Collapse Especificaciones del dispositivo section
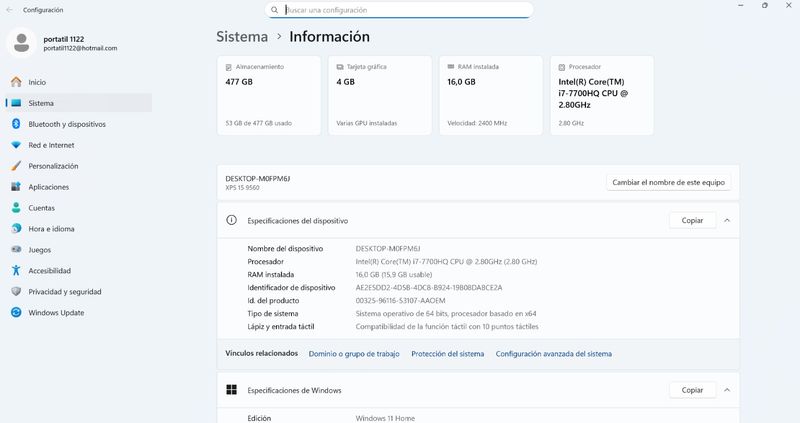This screenshot has height=423, width=800. click(727, 220)
